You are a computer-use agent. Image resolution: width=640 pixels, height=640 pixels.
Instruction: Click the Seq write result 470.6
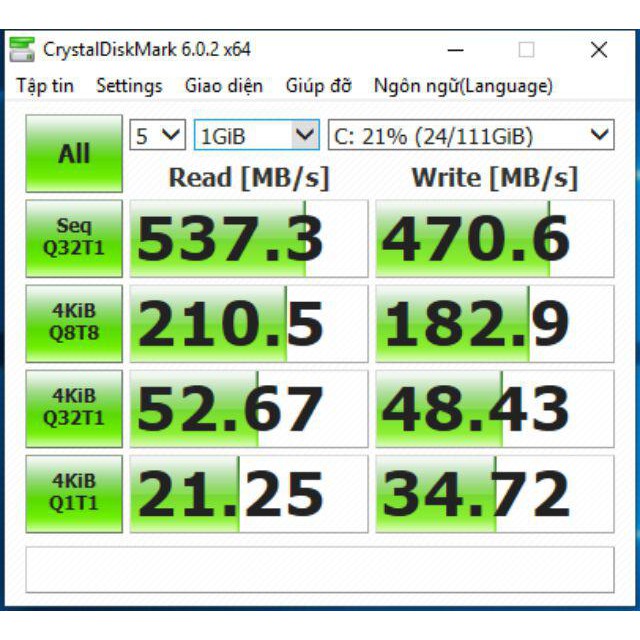pyautogui.click(x=494, y=239)
